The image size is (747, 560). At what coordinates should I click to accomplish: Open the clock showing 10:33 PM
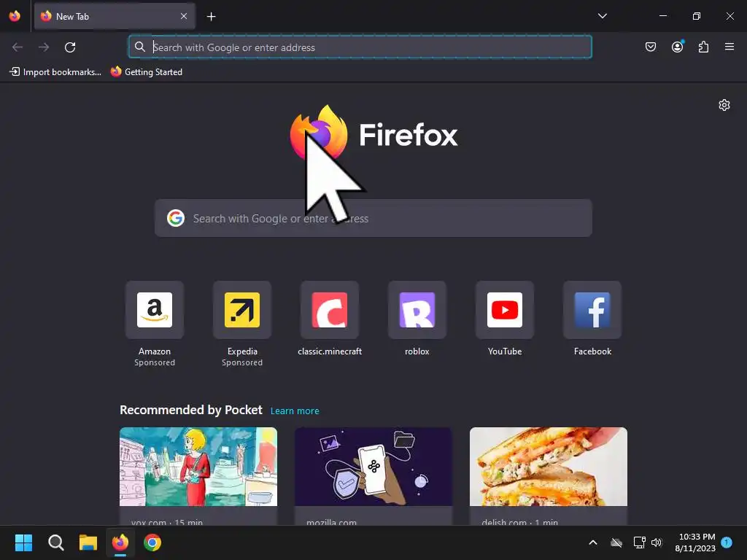point(695,542)
